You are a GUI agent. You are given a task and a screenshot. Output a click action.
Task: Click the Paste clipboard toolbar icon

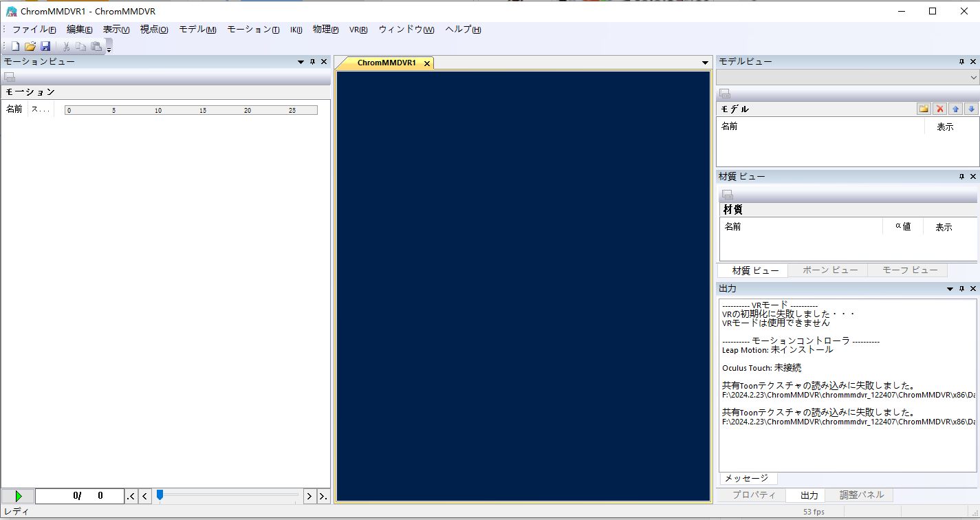pyautogui.click(x=96, y=46)
